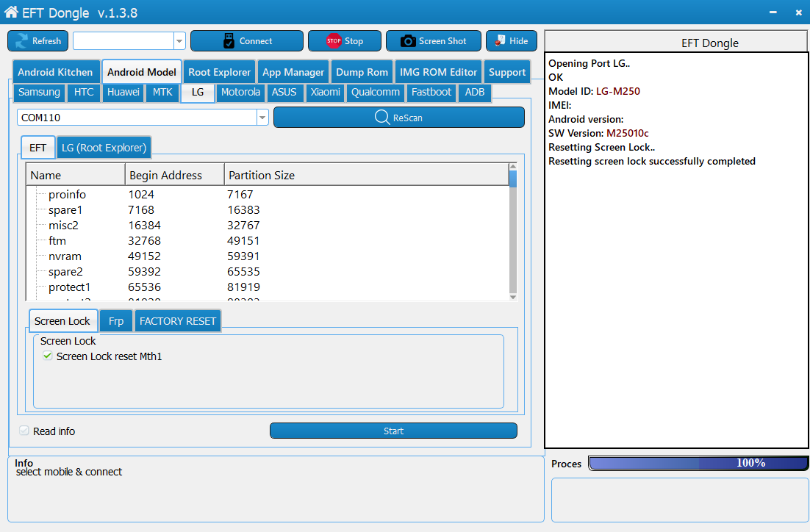Select the Qualcomm tab
Viewport: 810px width, 532px height.
[x=376, y=92]
